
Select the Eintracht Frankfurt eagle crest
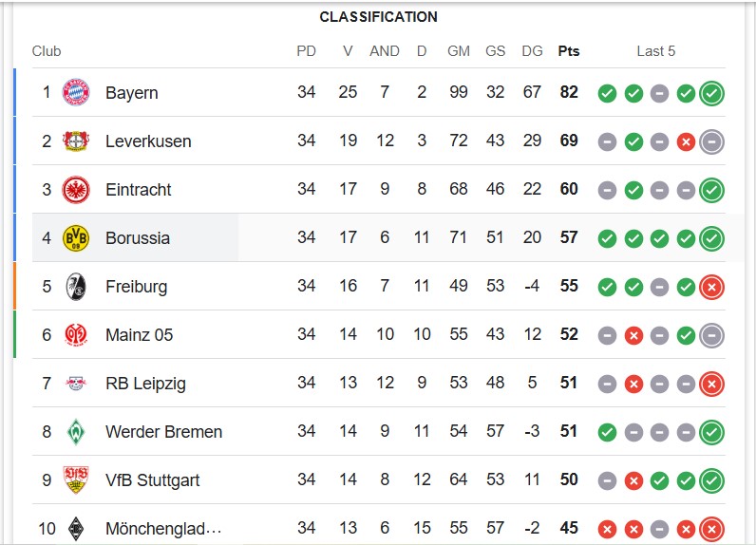76,189
